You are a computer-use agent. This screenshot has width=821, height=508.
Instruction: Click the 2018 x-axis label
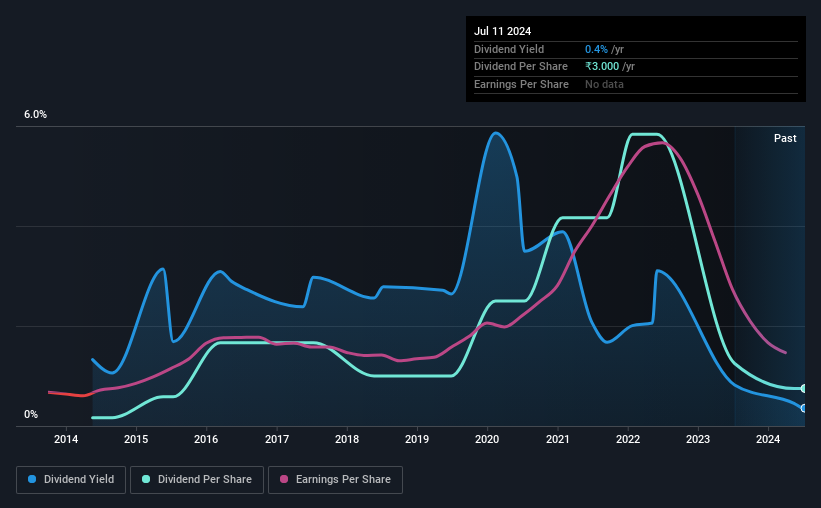347,439
